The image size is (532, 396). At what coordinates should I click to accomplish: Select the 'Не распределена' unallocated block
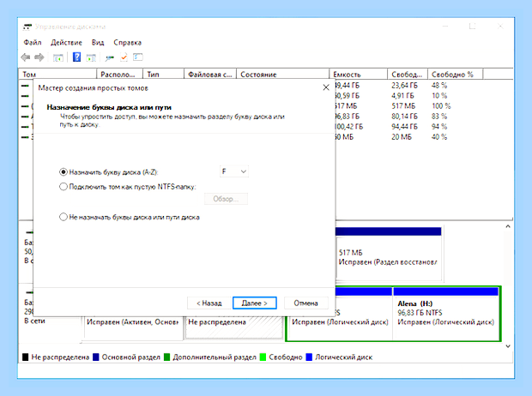click(x=234, y=327)
